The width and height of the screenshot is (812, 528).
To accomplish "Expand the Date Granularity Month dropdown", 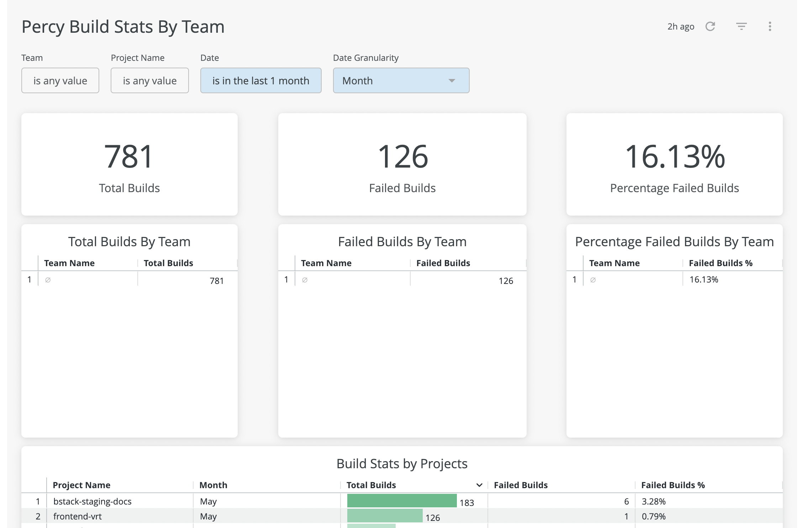I will [x=401, y=80].
